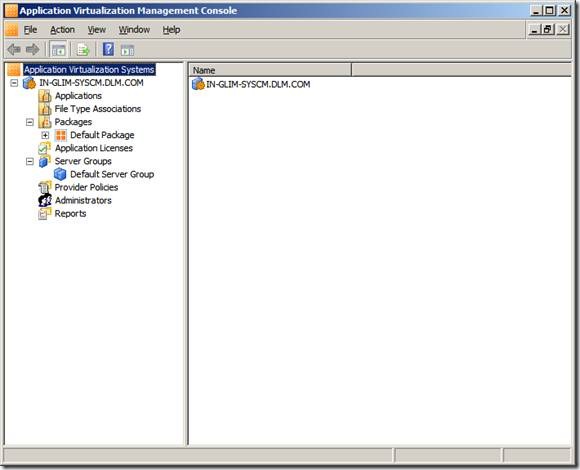
Task: Open the Window menu
Action: [x=134, y=30]
